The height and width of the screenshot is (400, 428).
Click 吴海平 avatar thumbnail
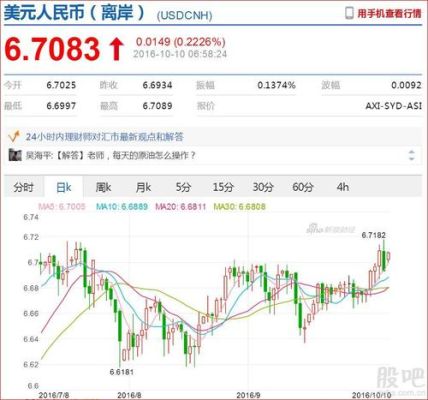tap(15, 155)
